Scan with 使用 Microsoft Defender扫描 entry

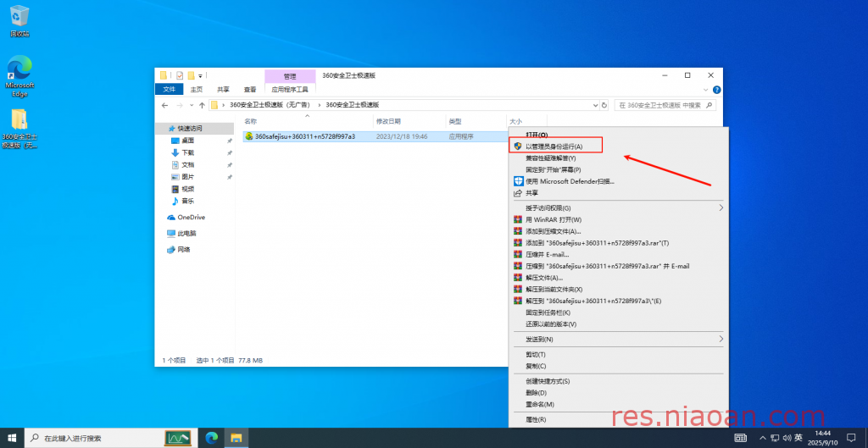[570, 181]
